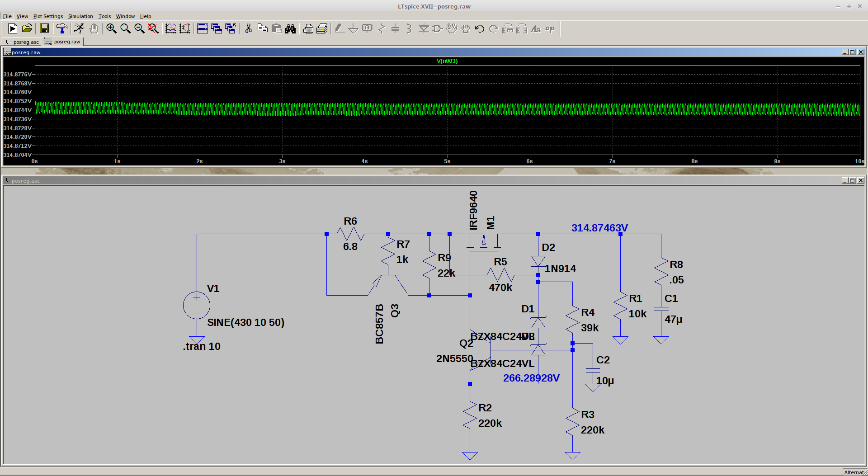This screenshot has height=476, width=868.
Task: Click the Place Inductor icon
Action: pos(409,29)
